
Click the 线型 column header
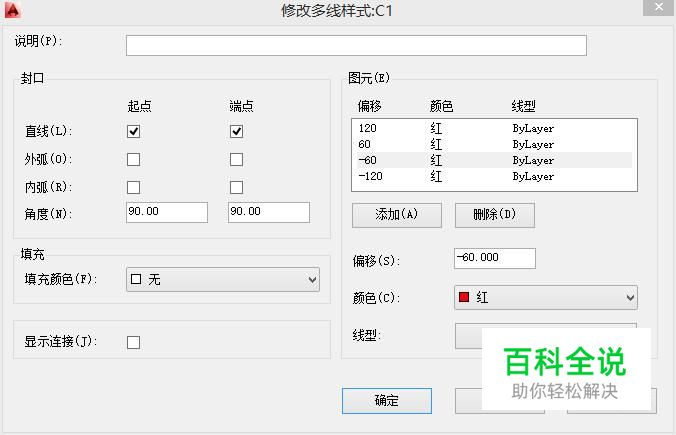click(523, 106)
